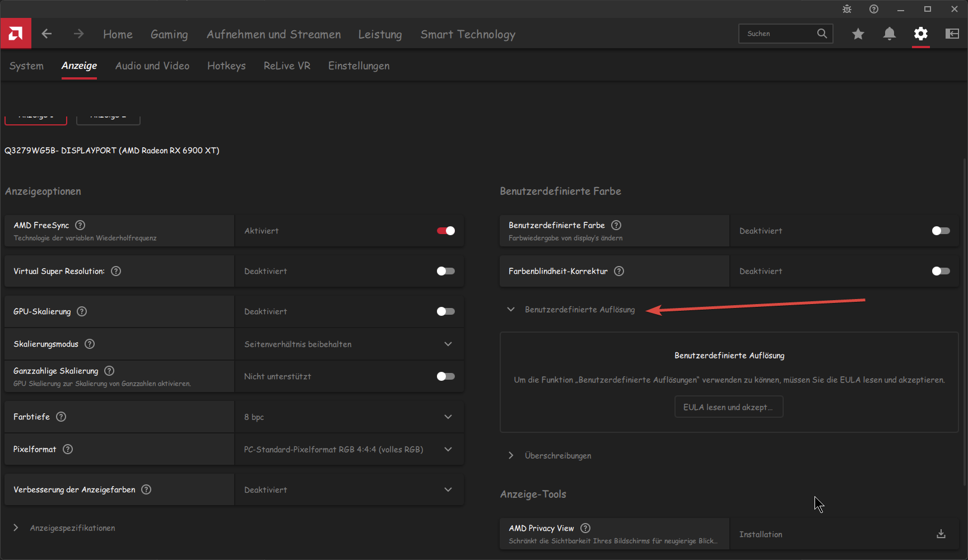Disable the AMD FreeSync toggle
This screenshot has width=968, height=560.
click(446, 231)
